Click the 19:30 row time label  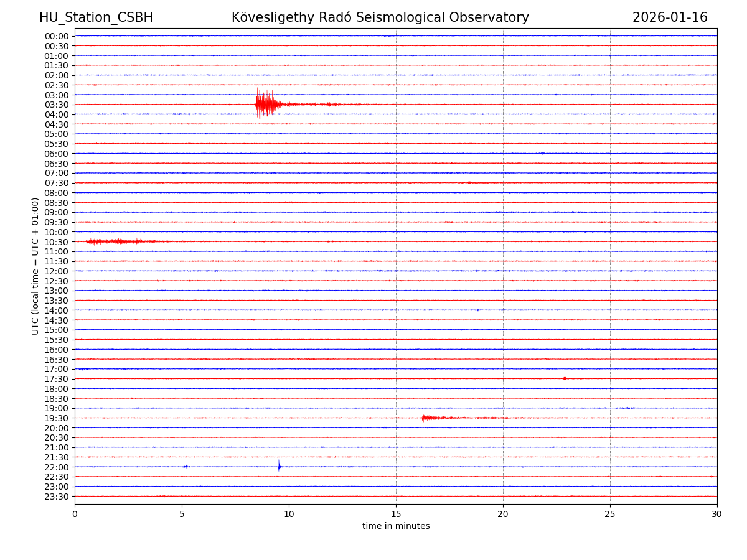57,418
